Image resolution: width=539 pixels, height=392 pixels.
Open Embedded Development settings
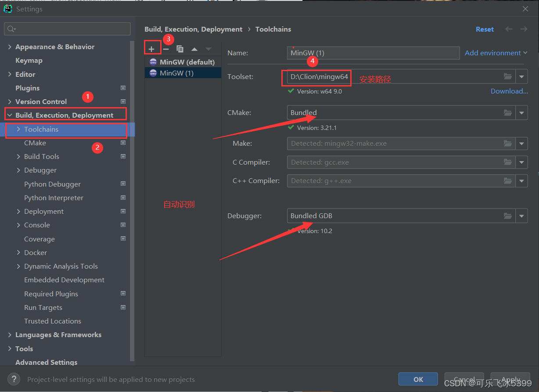(x=64, y=280)
